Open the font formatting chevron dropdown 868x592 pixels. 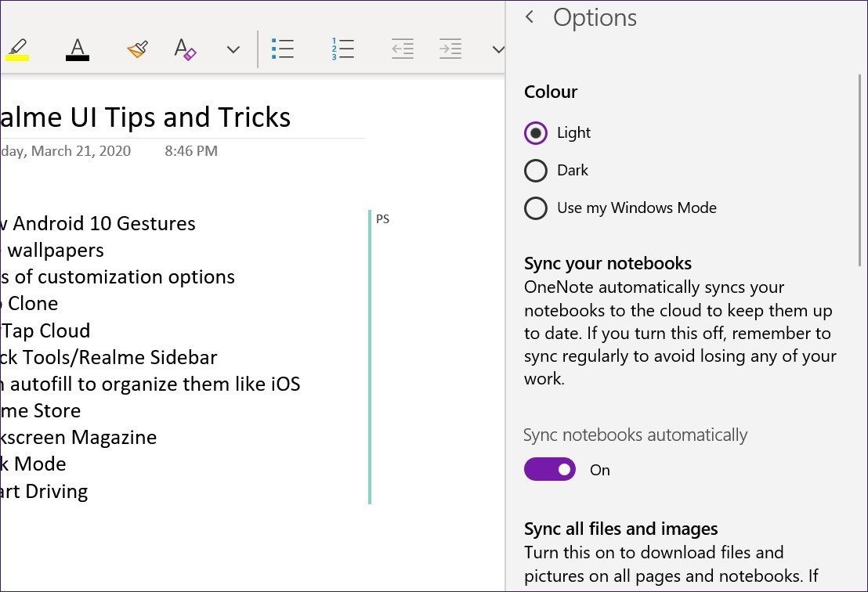click(x=233, y=50)
